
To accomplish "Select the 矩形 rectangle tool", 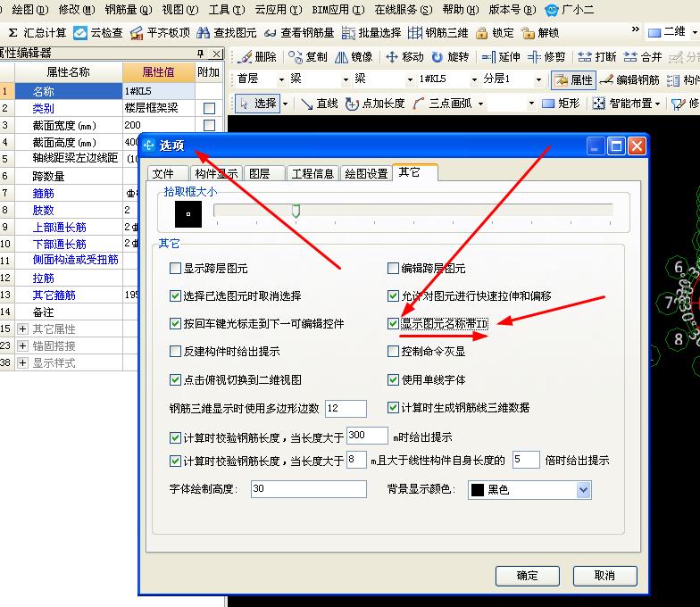I will tap(561, 104).
